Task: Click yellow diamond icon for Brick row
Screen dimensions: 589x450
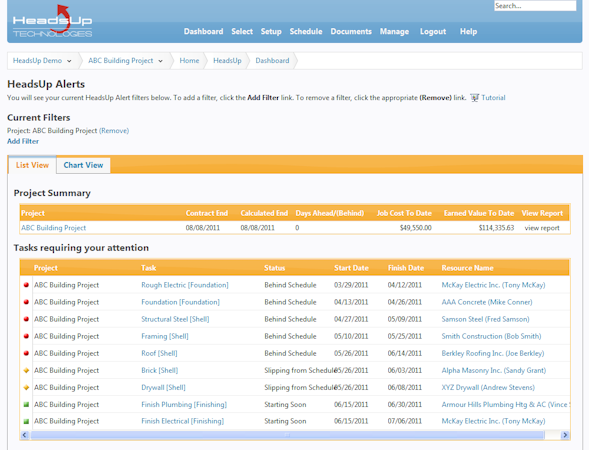Action: click(x=26, y=370)
